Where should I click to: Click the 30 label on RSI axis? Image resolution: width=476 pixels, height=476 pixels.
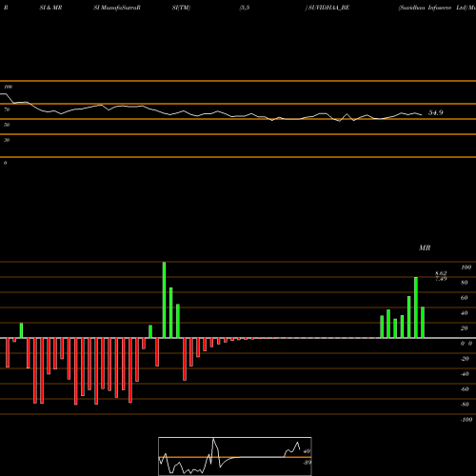(7, 140)
